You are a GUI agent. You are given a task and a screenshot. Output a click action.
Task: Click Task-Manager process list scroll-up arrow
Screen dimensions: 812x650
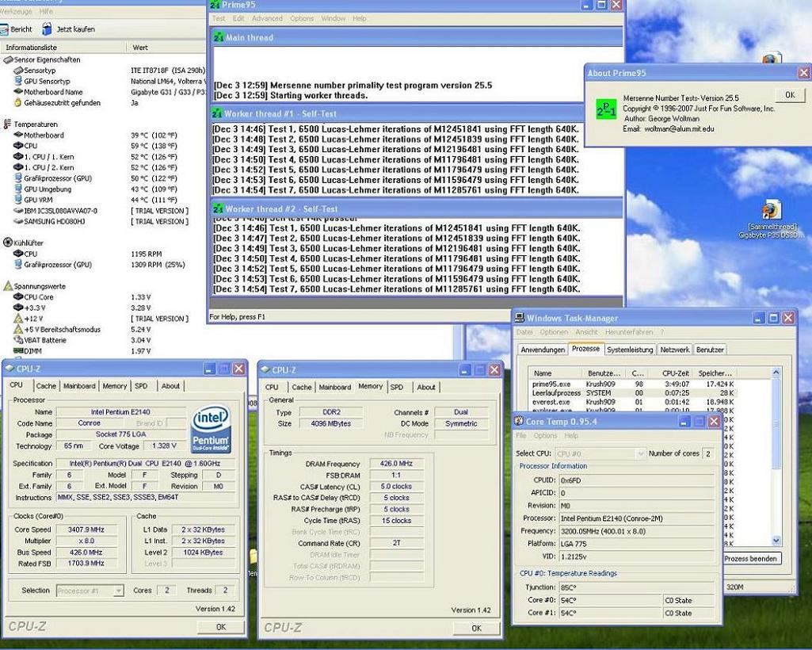coord(776,373)
